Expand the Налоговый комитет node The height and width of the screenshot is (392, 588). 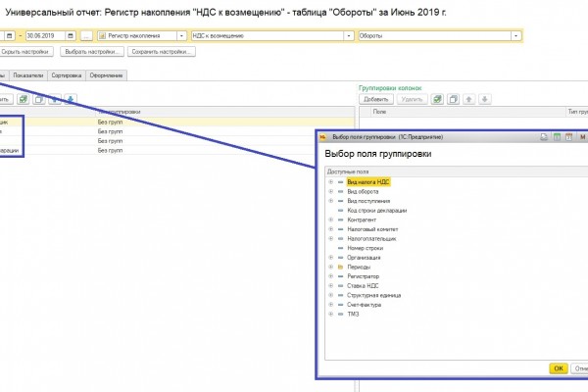(x=331, y=229)
